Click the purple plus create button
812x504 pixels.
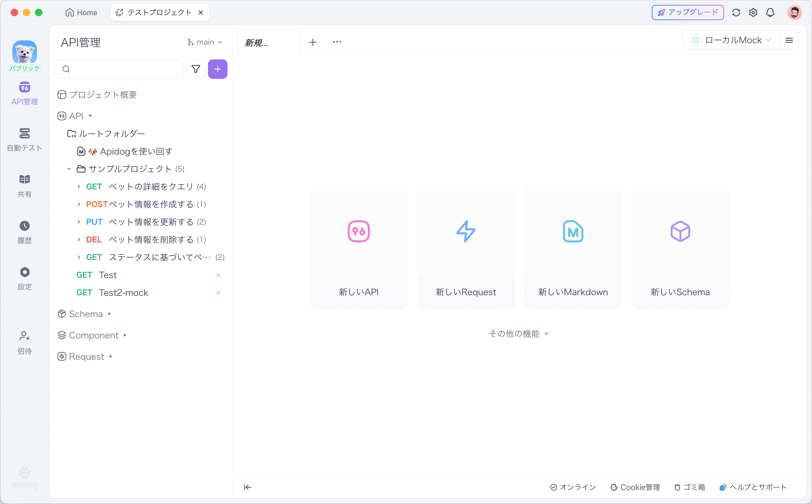point(217,69)
